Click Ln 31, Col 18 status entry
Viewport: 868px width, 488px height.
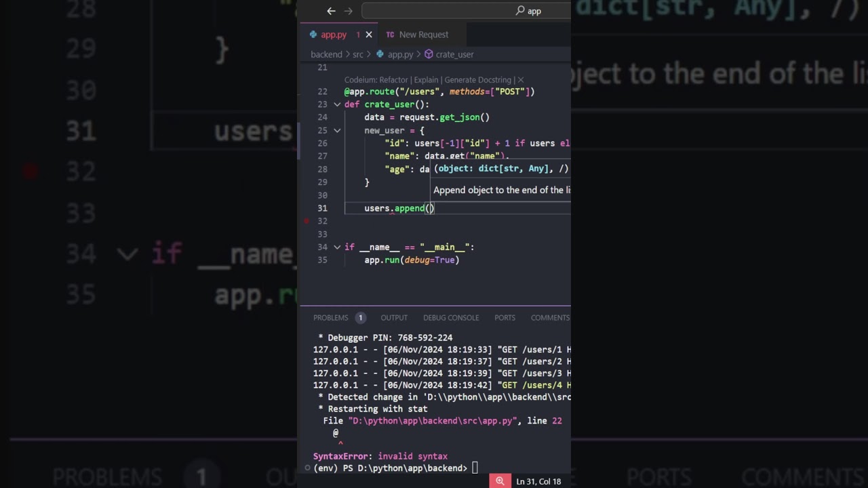pos(538,481)
